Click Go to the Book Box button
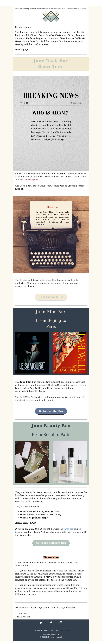The width and height of the screenshot is (102, 644). 51,297
